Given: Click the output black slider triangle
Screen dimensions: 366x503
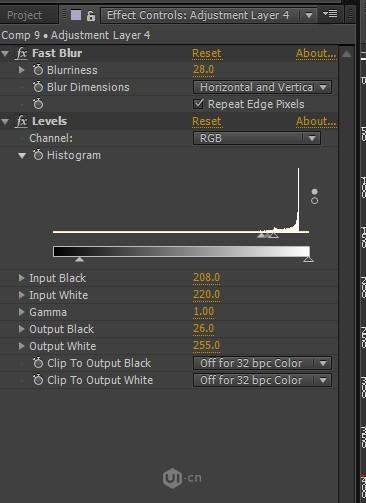Looking at the screenshot, I should tap(79, 259).
